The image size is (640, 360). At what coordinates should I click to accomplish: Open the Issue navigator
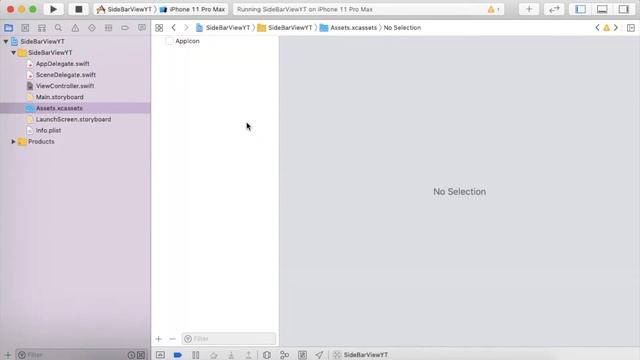point(75,28)
